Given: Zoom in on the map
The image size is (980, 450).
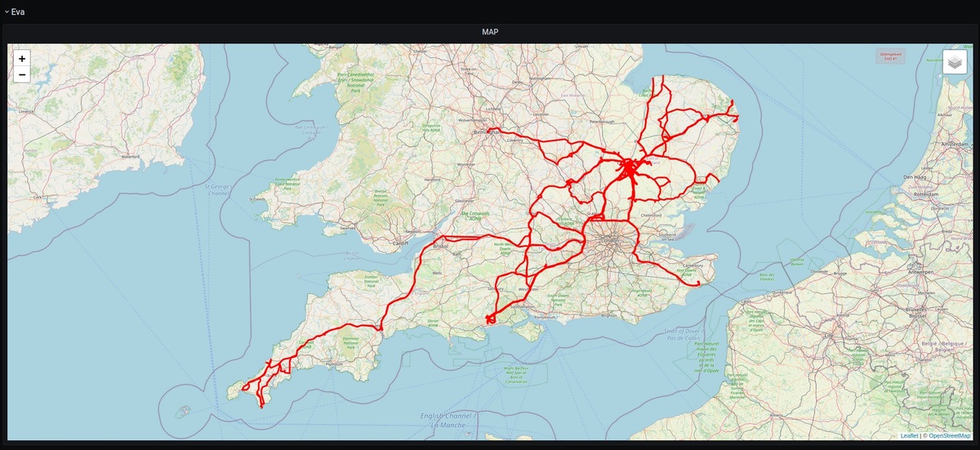Looking at the screenshot, I should click(x=22, y=59).
